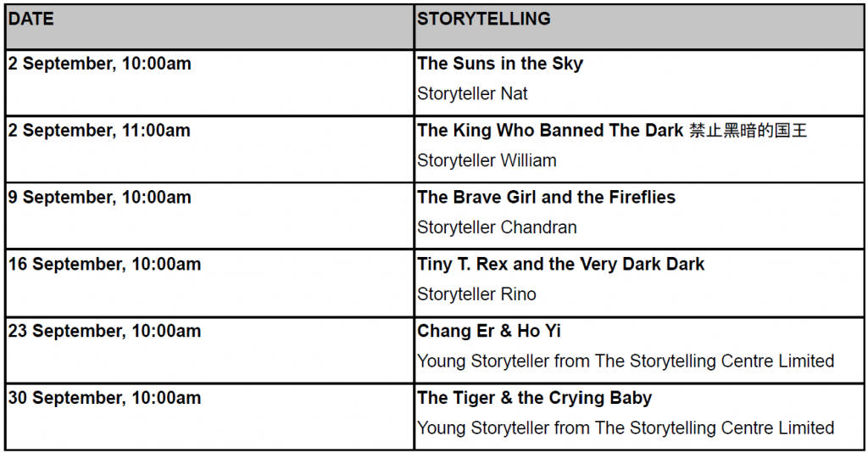Select the 2 September, 10:00am date cell
Viewport: 868px width, 453px height.
pos(209,82)
